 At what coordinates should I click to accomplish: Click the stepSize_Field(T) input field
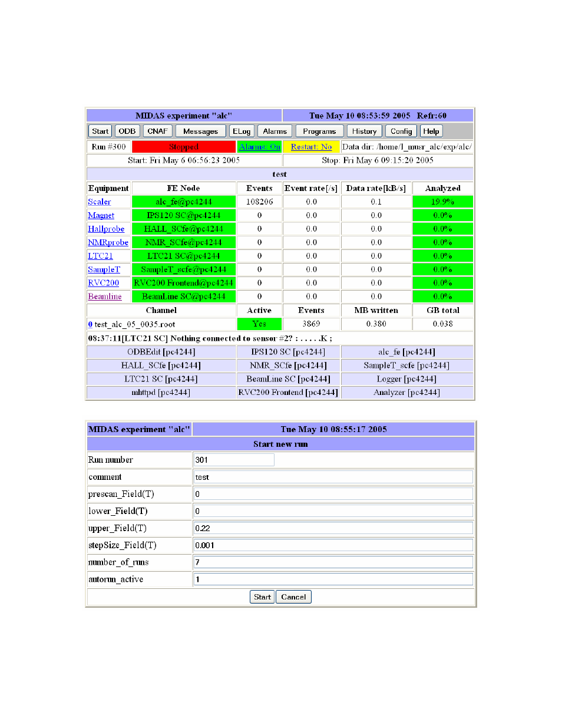[333, 545]
